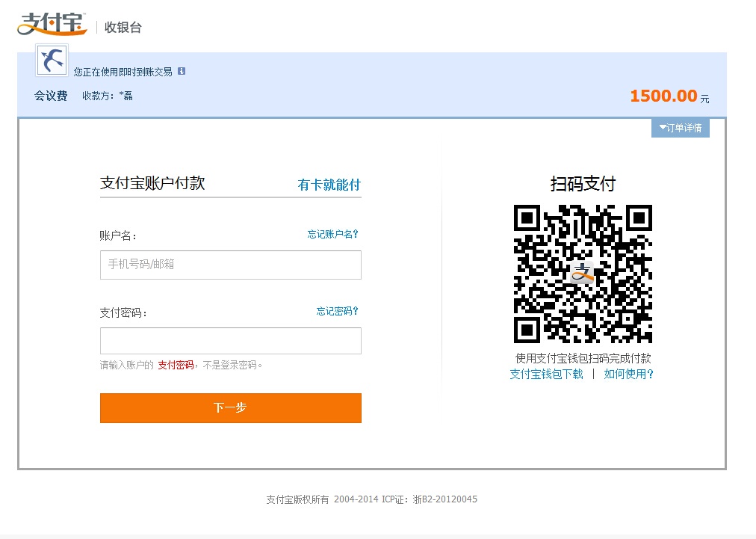Open the 支付宝钱包下载 link

click(x=546, y=374)
